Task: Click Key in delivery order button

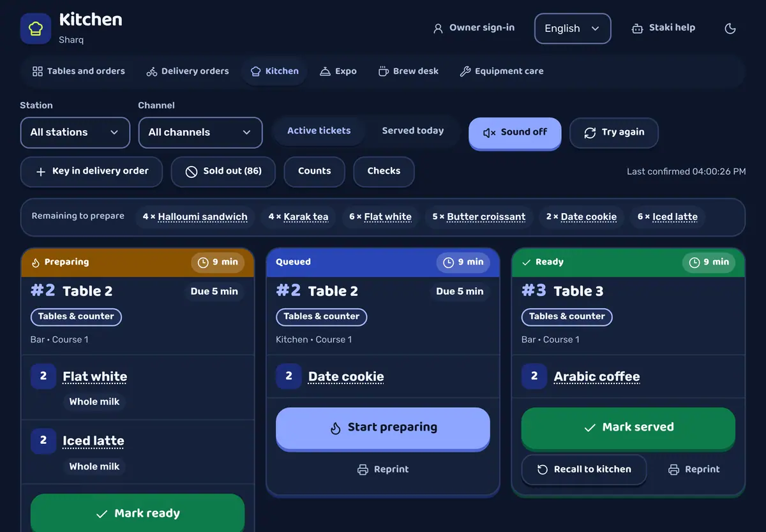Action: [91, 172]
